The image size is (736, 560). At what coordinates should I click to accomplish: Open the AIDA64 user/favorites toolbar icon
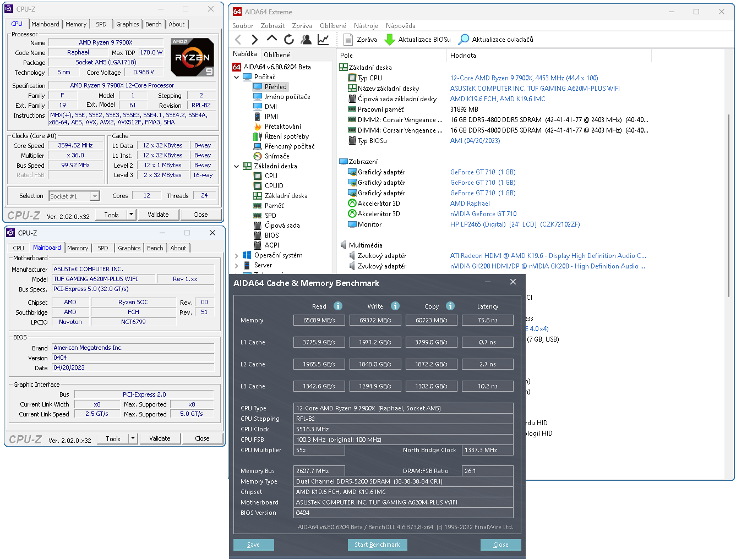pos(306,40)
